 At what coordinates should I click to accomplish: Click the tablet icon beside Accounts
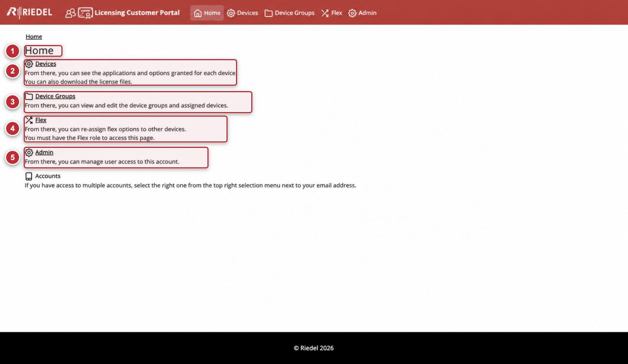pyautogui.click(x=29, y=176)
